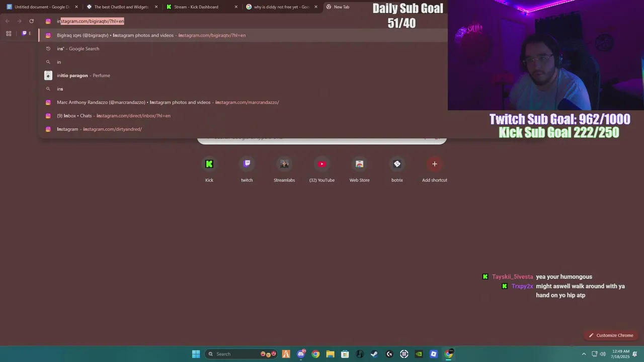The width and height of the screenshot is (644, 362).
Task: Open the first Chrome icon in taskbar
Action: coord(315,354)
